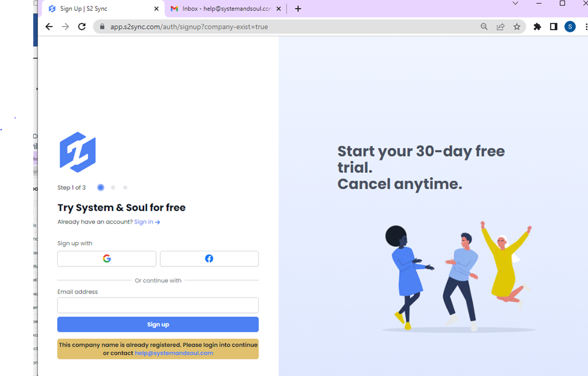View site security padlock info
588x376 pixels.
[102, 27]
